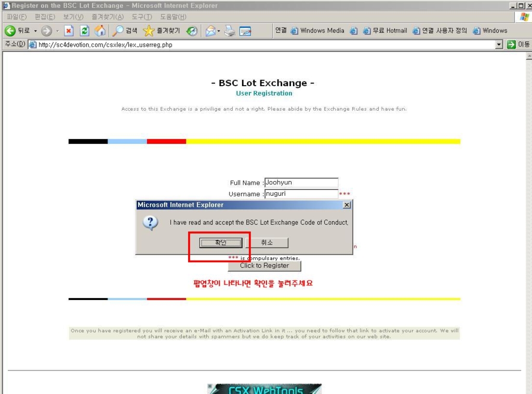Click the Edit page toolbar icon
Viewport: 532px width, 394px height.
pos(245,31)
